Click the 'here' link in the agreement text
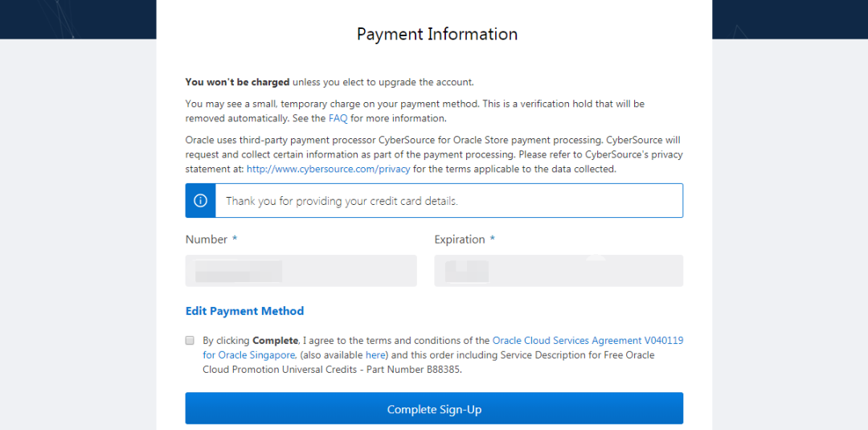This screenshot has height=430, width=868. pyautogui.click(x=375, y=355)
